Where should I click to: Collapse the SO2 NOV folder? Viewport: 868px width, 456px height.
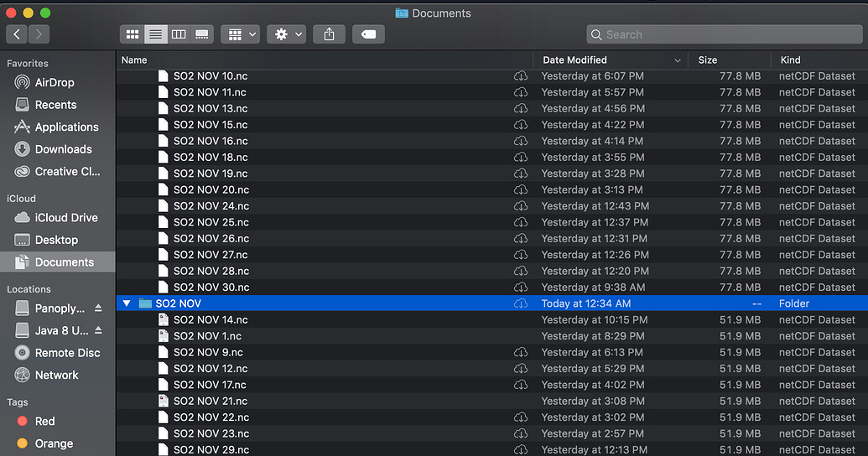click(x=127, y=303)
